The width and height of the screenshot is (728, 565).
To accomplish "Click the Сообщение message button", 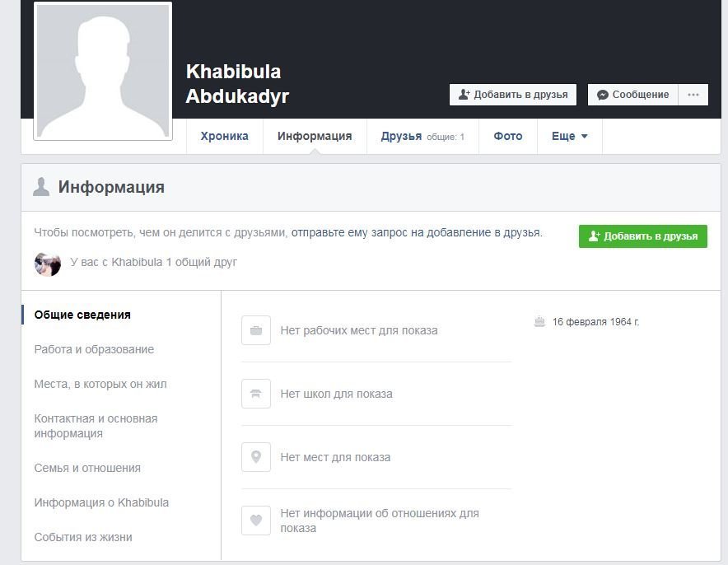I will tap(632, 95).
